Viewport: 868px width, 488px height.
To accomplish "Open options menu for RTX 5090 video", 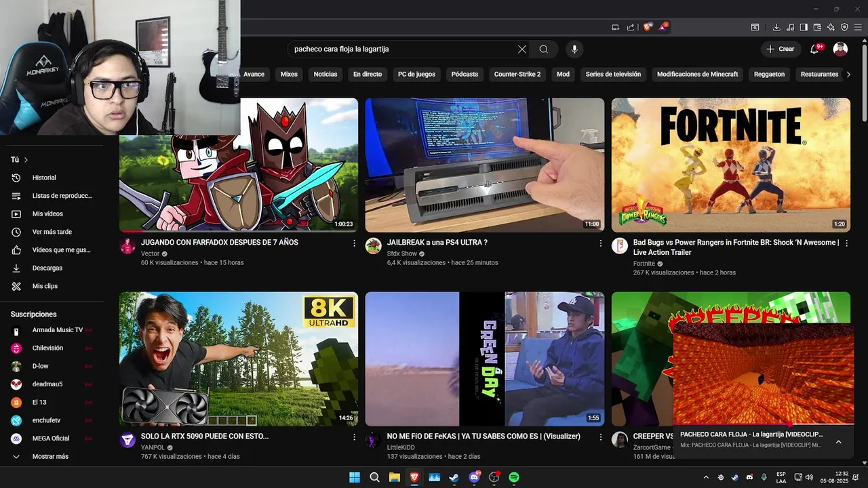I will coord(354,437).
